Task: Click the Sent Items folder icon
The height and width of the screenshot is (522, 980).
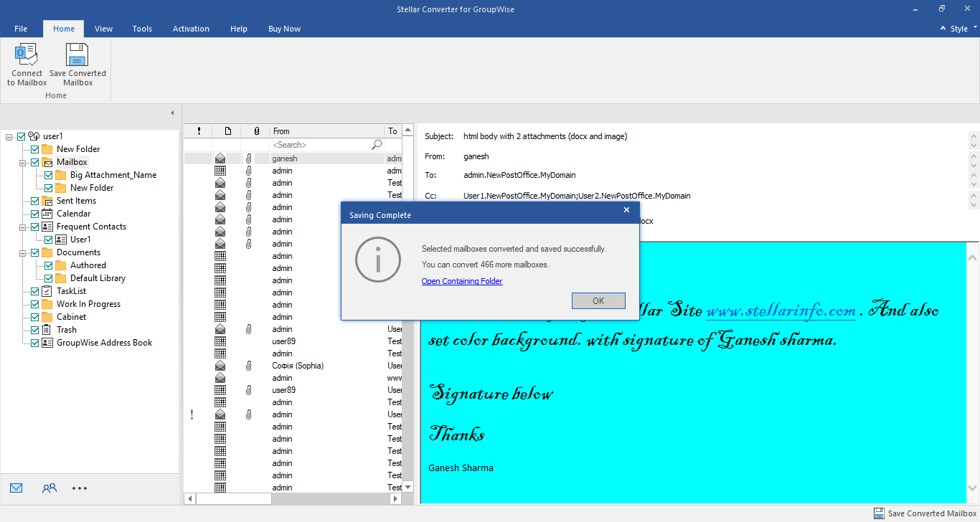Action: point(47,201)
